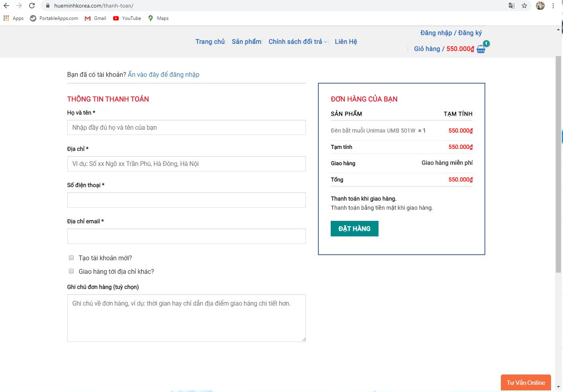Click the Google Translate icon in address bar
This screenshot has height=392, width=563.
pyautogui.click(x=512, y=6)
